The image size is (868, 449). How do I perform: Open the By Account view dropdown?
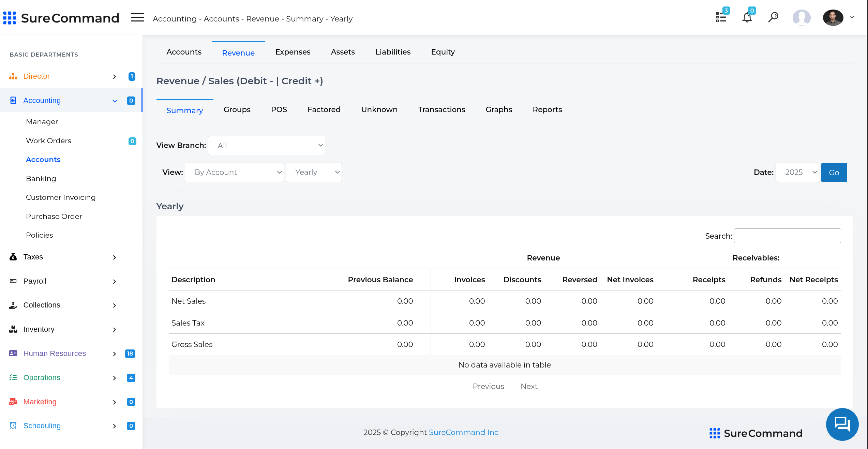234,173
